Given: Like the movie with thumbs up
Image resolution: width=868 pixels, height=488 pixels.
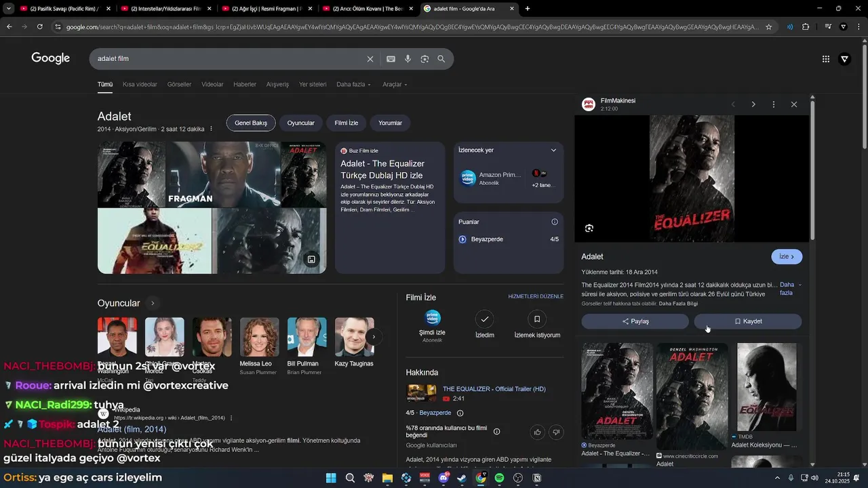Looking at the screenshot, I should point(538,432).
